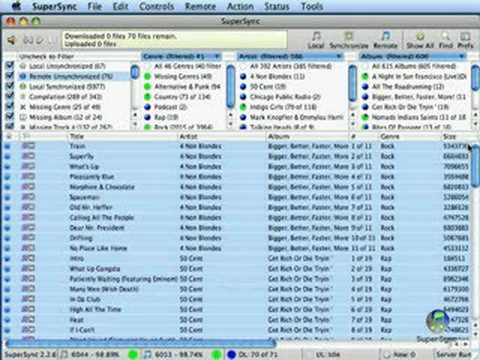This screenshot has width=480, height=360.
Task: Sort tracks by the Genre column header
Action: pos(409,136)
